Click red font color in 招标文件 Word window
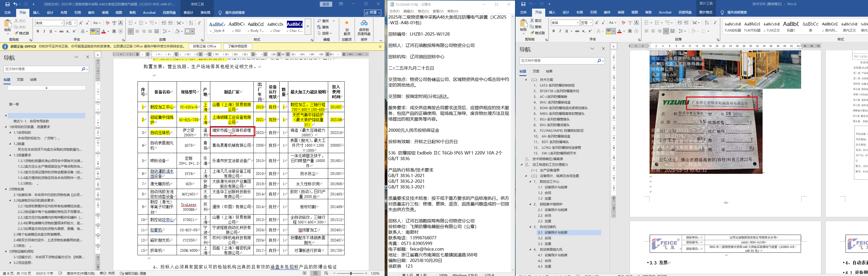This screenshot has height=276, width=868. coord(104,31)
